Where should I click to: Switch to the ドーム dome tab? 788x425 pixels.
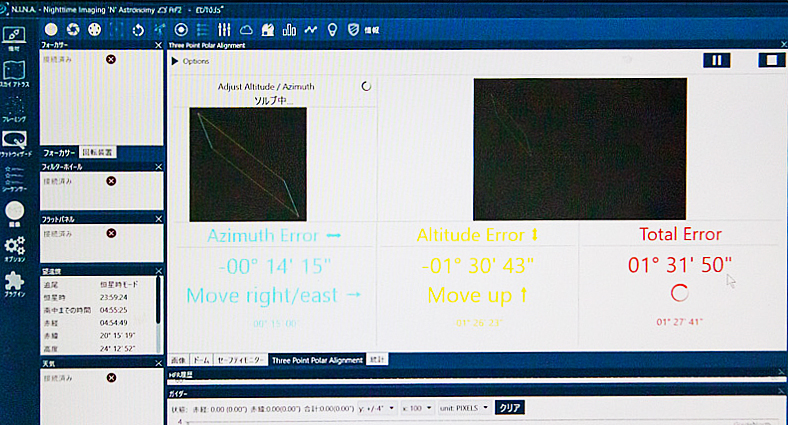click(202, 360)
